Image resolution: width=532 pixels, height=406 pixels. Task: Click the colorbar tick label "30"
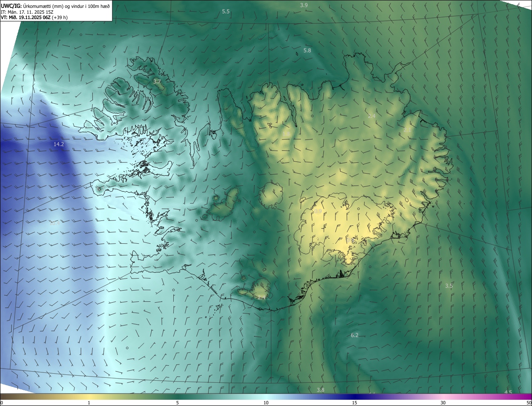pos(443,403)
